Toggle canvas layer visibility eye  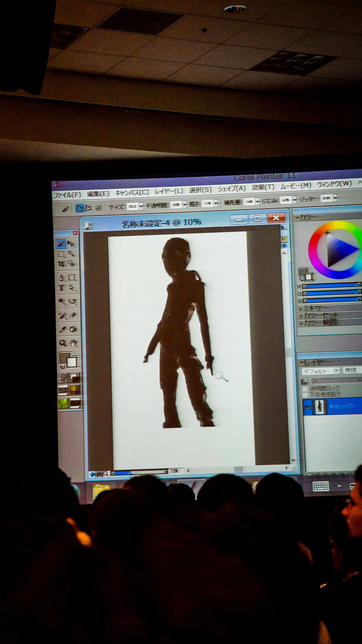click(307, 407)
